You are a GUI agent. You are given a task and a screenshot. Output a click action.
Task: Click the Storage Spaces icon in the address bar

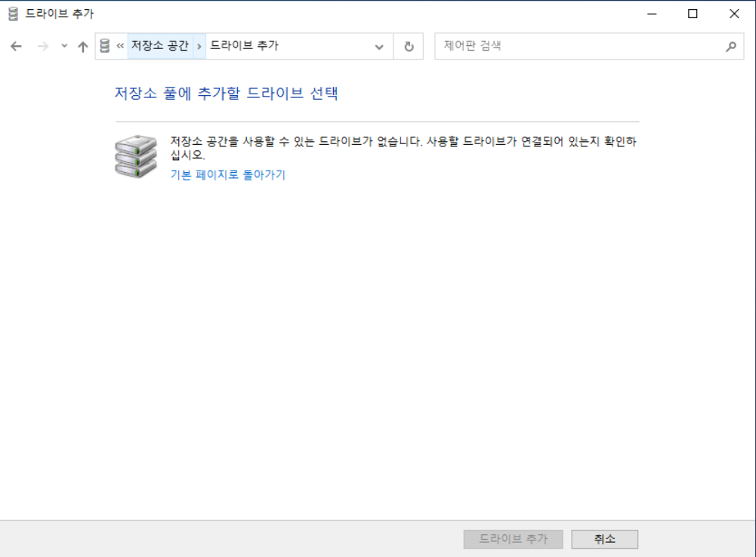(x=103, y=46)
